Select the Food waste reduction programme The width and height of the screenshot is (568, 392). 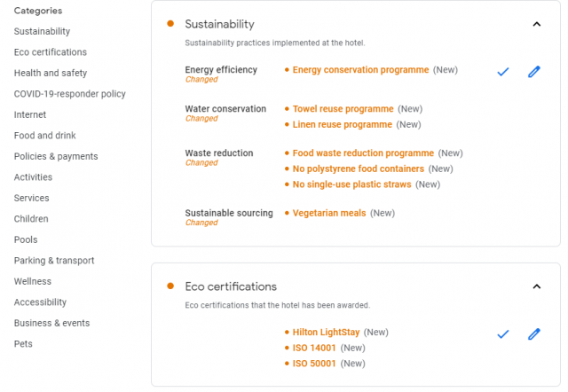tap(363, 153)
